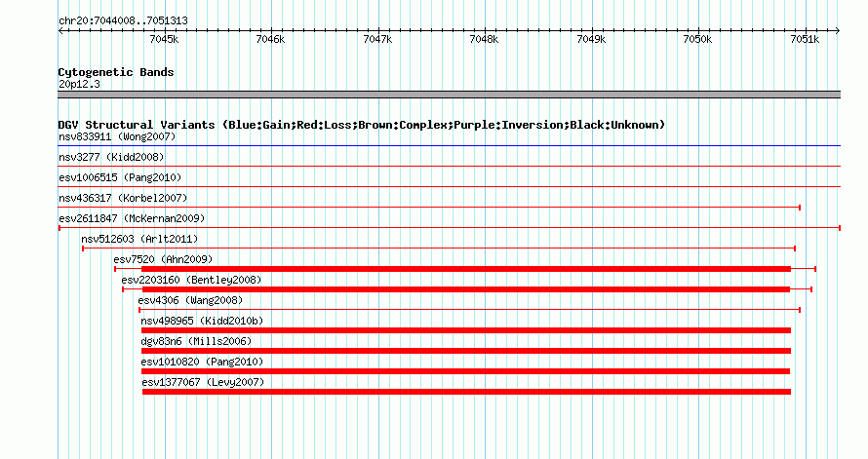Click the 7050k ruler tick label
This screenshot has height=459, width=868.
coord(697,39)
